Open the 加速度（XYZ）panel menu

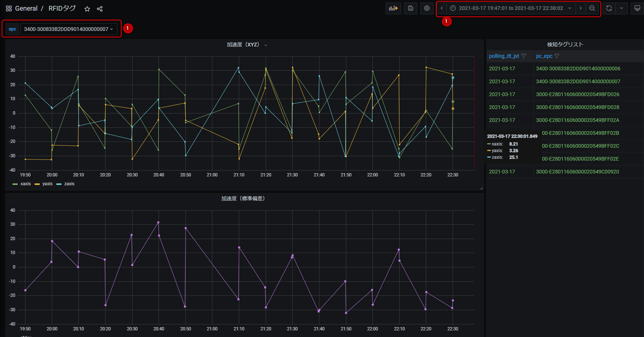tap(266, 45)
